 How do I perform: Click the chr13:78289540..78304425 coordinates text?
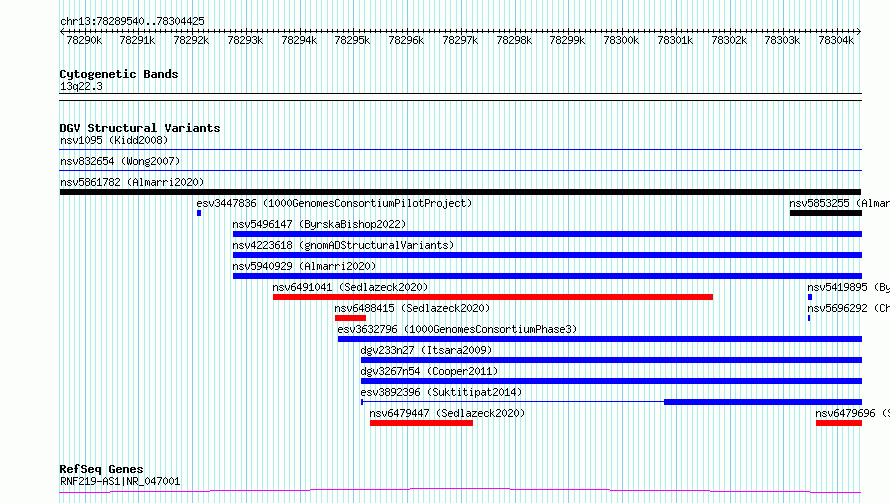[132, 22]
